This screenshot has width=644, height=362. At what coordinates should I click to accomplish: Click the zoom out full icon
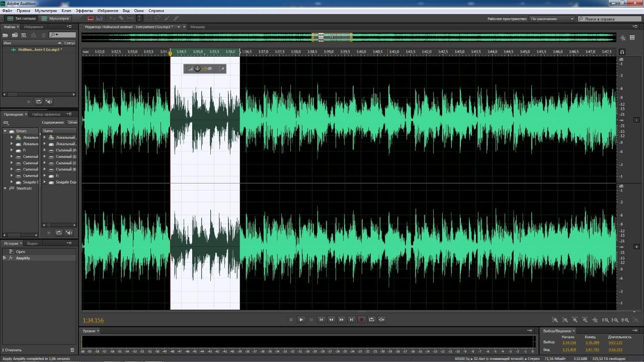(x=595, y=320)
